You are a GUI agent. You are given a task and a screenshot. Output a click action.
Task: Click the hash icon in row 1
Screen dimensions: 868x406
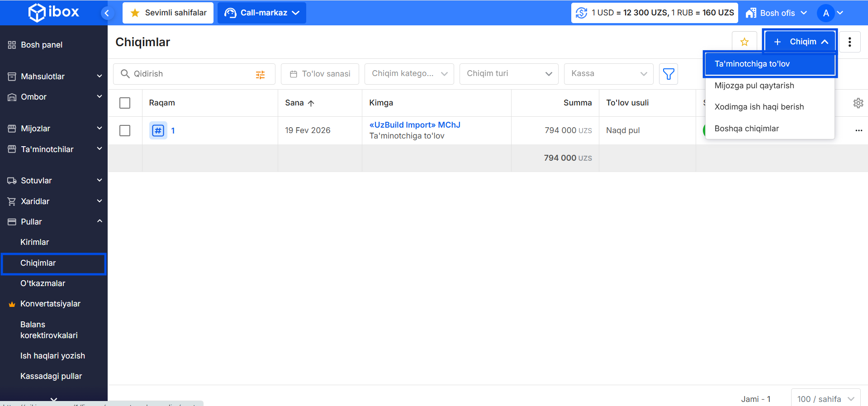tap(158, 131)
